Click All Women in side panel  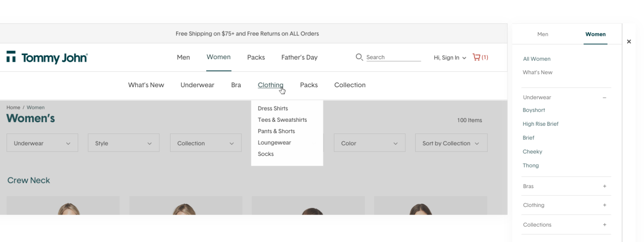[x=537, y=59]
